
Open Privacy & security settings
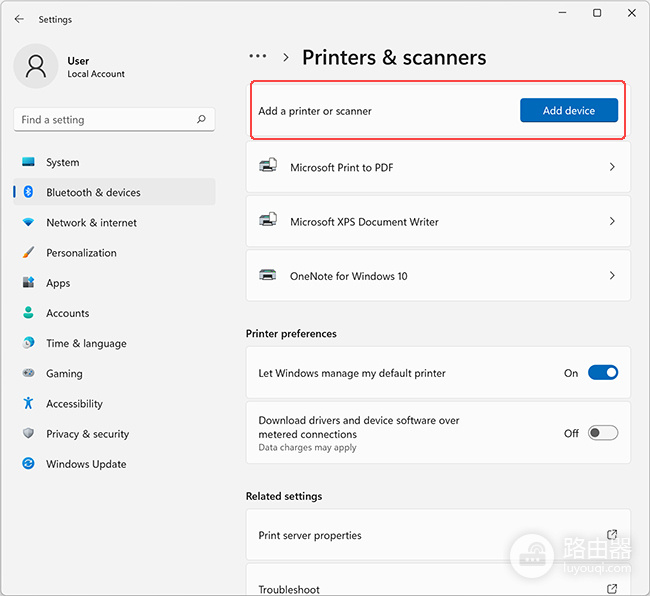pos(114,434)
